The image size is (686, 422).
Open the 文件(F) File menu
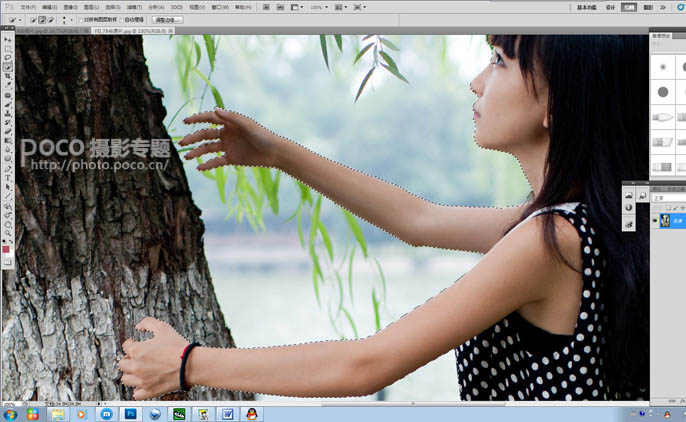pyautogui.click(x=27, y=6)
